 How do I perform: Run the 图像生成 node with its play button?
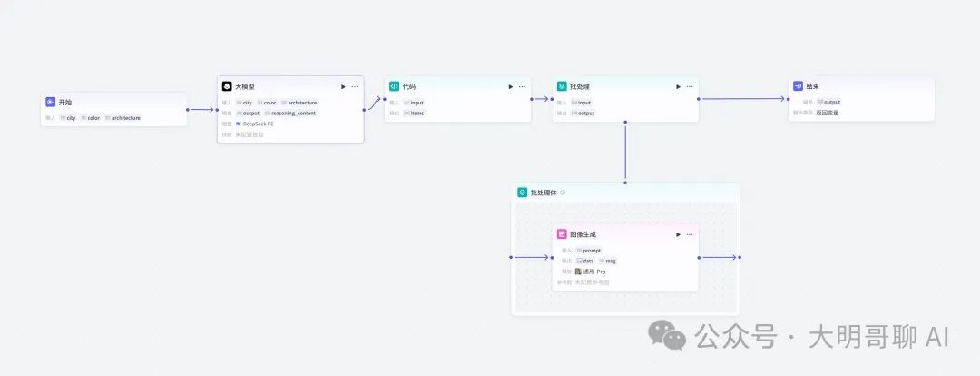coord(678,233)
